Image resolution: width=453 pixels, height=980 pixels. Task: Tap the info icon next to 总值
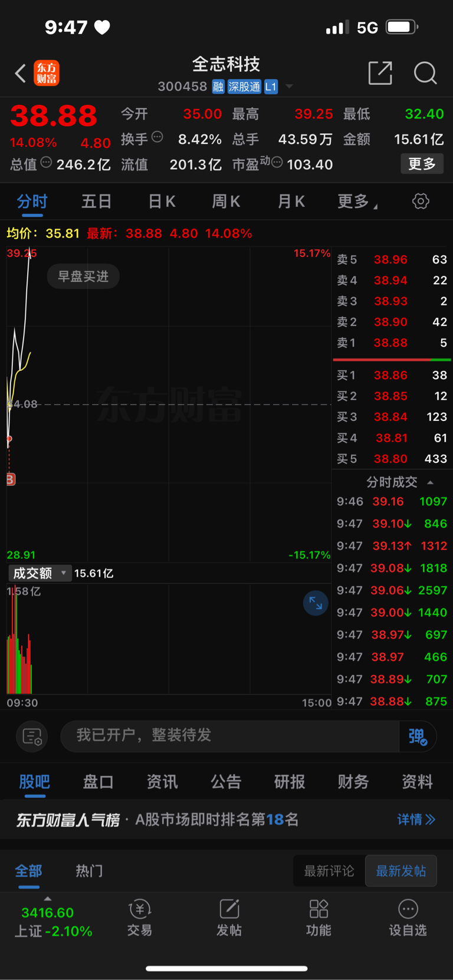point(46,162)
